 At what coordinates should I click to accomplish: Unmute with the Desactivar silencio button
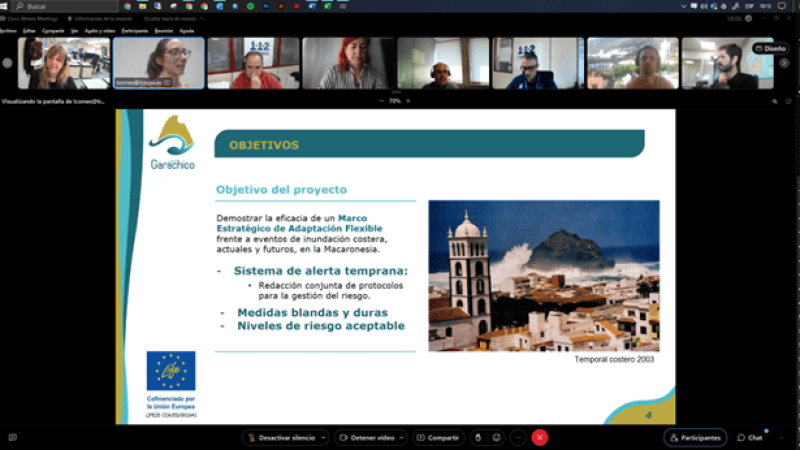282,438
